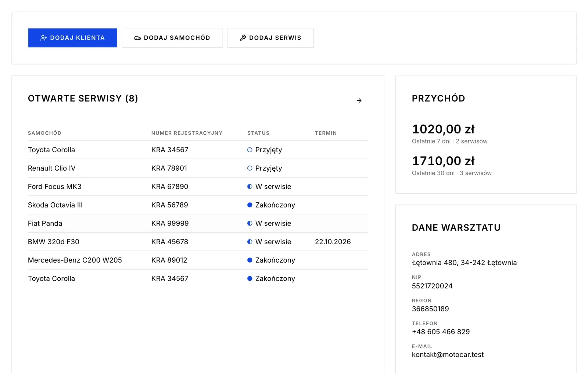Click registration number KRA 89012

pyautogui.click(x=169, y=260)
